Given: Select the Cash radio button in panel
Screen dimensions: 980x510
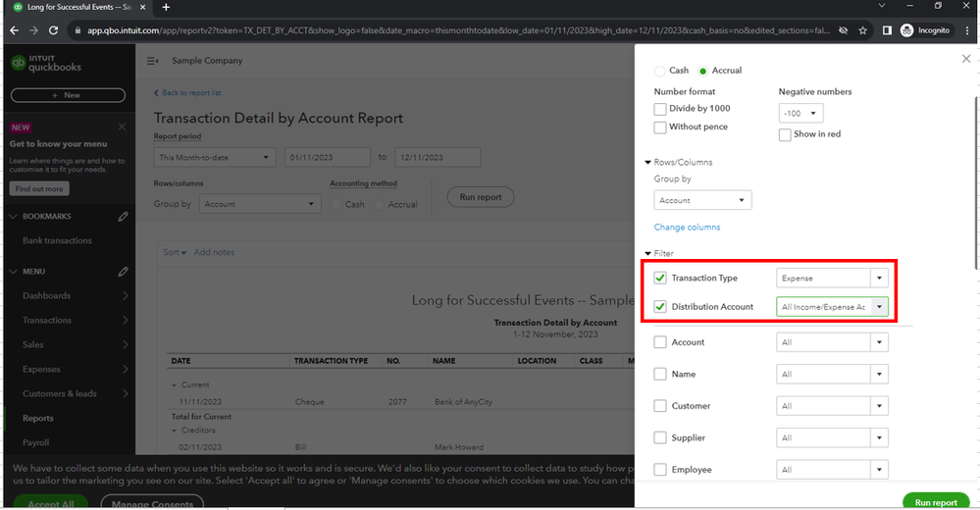Looking at the screenshot, I should pyautogui.click(x=659, y=71).
